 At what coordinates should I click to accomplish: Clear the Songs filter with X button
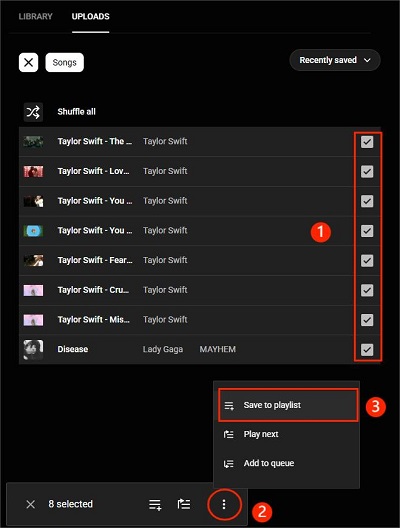click(x=29, y=62)
